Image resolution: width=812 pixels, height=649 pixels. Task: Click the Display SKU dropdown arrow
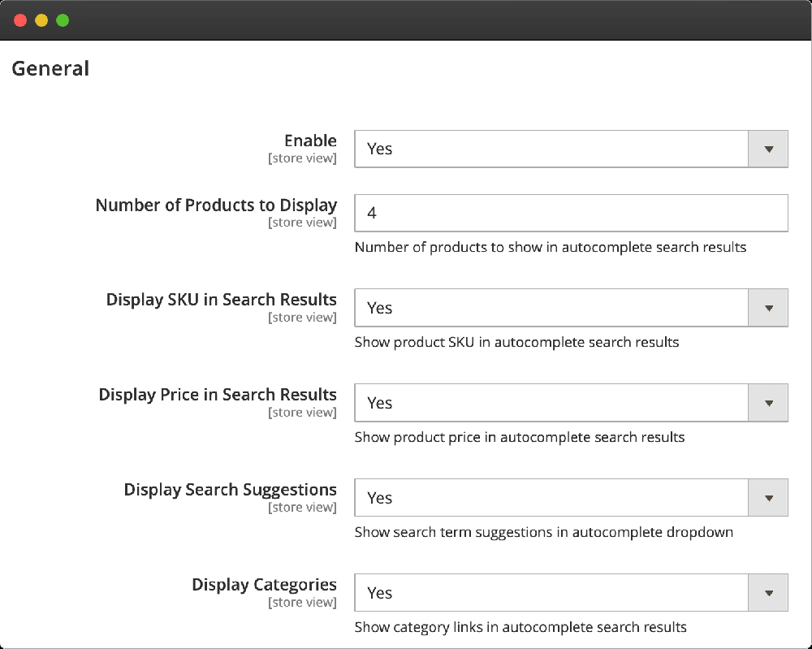(767, 308)
